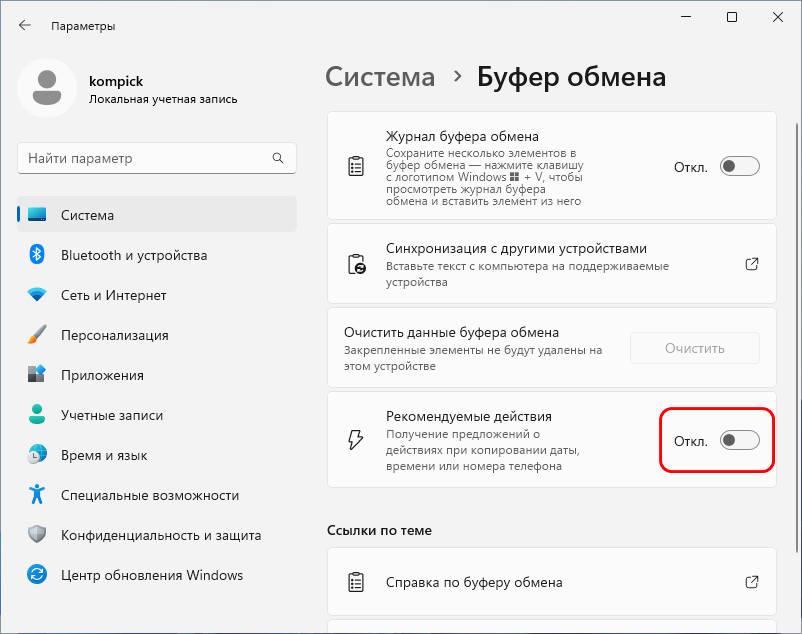This screenshot has width=802, height=634.
Task: Click the vertical scrollbar of the settings page
Action: (796, 337)
